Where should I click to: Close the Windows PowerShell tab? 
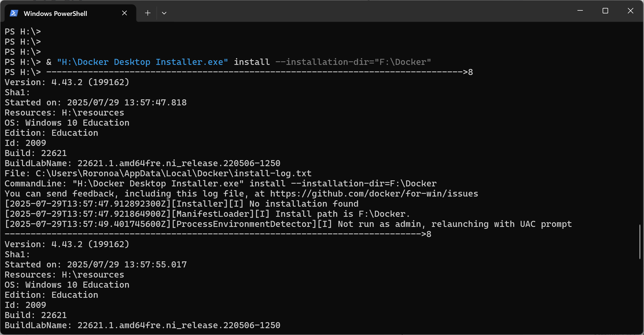(x=124, y=13)
